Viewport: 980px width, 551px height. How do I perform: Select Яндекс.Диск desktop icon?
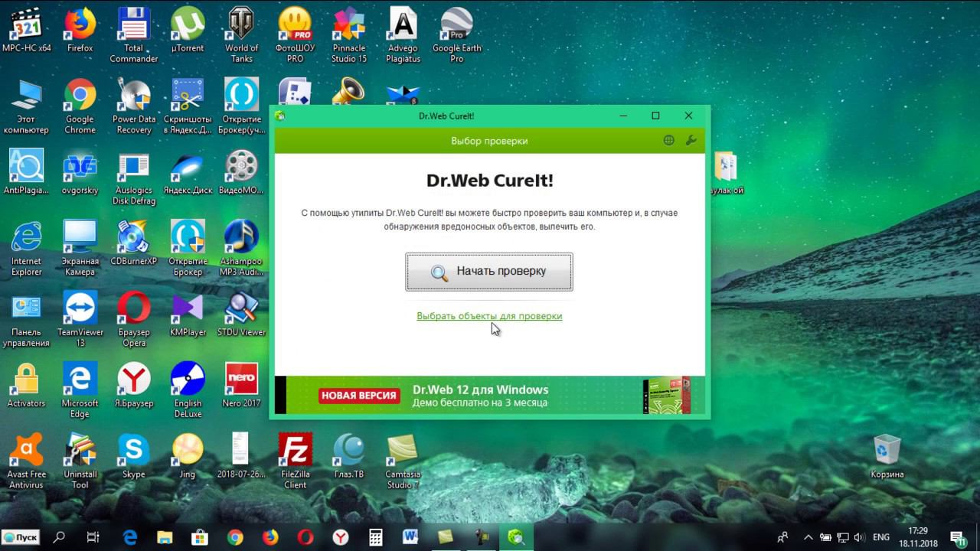point(188,173)
